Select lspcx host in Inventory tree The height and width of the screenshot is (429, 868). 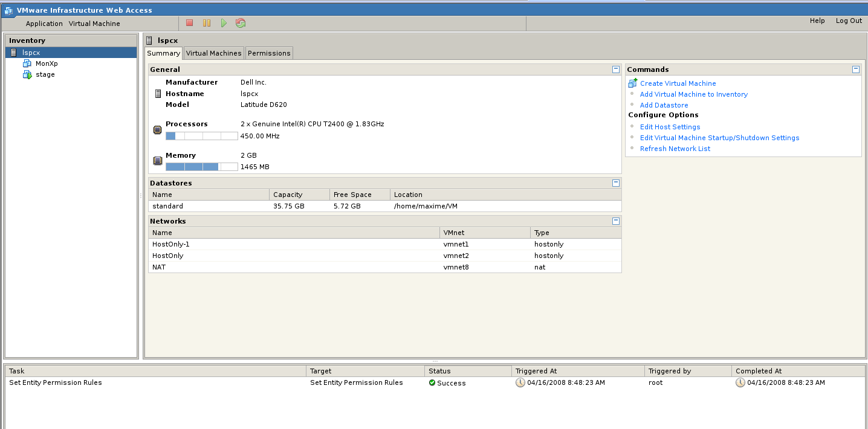[71, 53]
